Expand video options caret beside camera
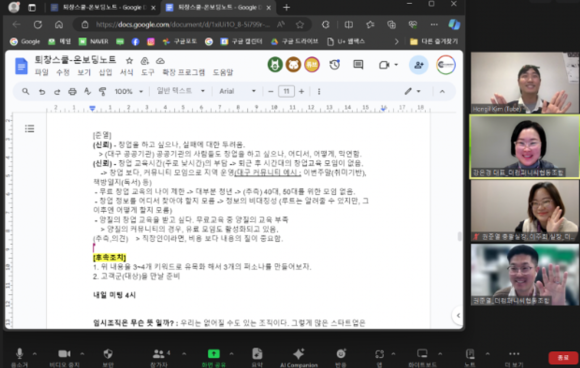Viewport: 580px width, 368px height. (82, 354)
